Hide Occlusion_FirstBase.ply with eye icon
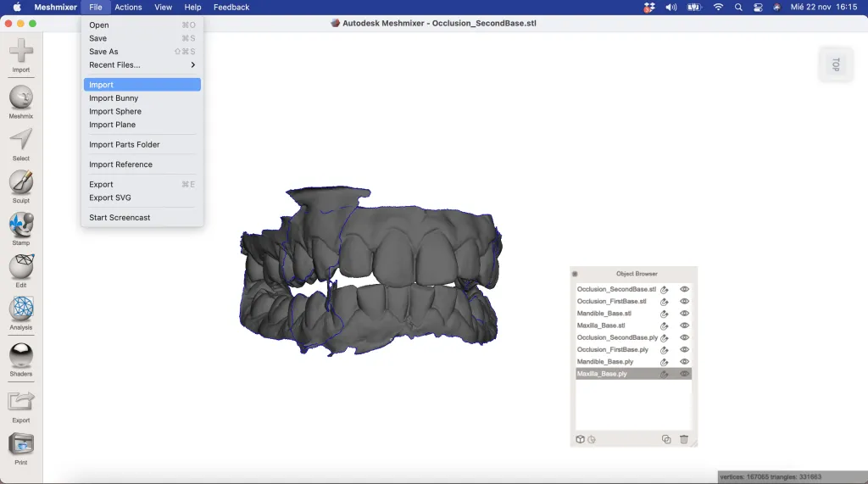Image resolution: width=868 pixels, height=484 pixels. point(684,349)
